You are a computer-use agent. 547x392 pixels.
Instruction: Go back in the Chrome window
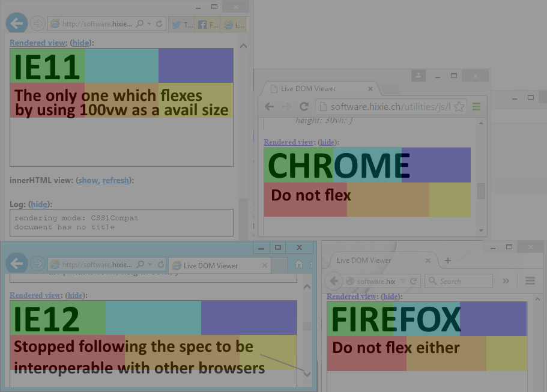coord(269,106)
